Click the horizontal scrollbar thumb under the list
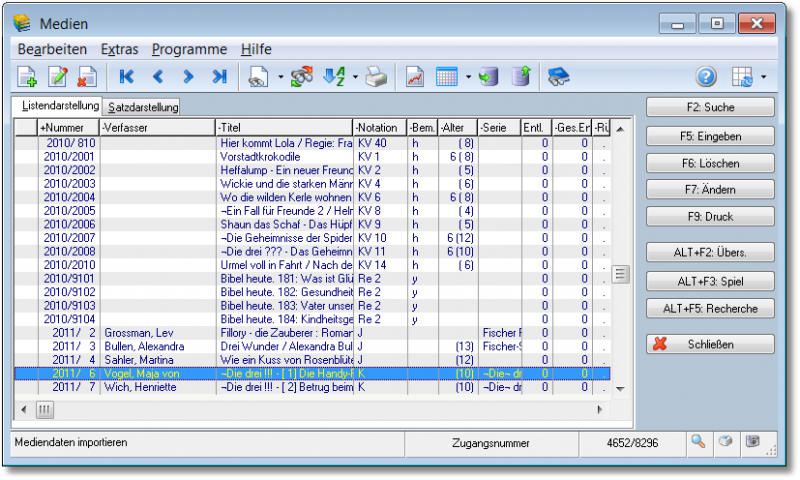The width and height of the screenshot is (800, 480). [46, 410]
